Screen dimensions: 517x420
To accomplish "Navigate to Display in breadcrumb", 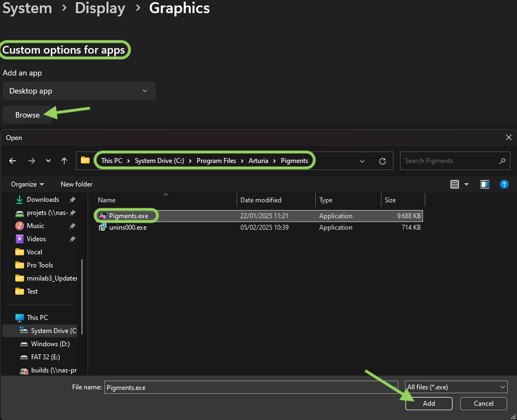I will (100, 8).
